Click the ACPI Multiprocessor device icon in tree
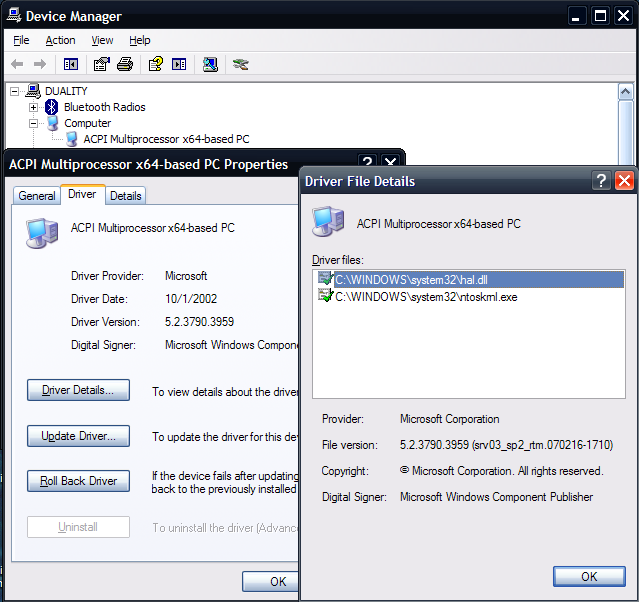This screenshot has height=602, width=639. [x=72, y=139]
